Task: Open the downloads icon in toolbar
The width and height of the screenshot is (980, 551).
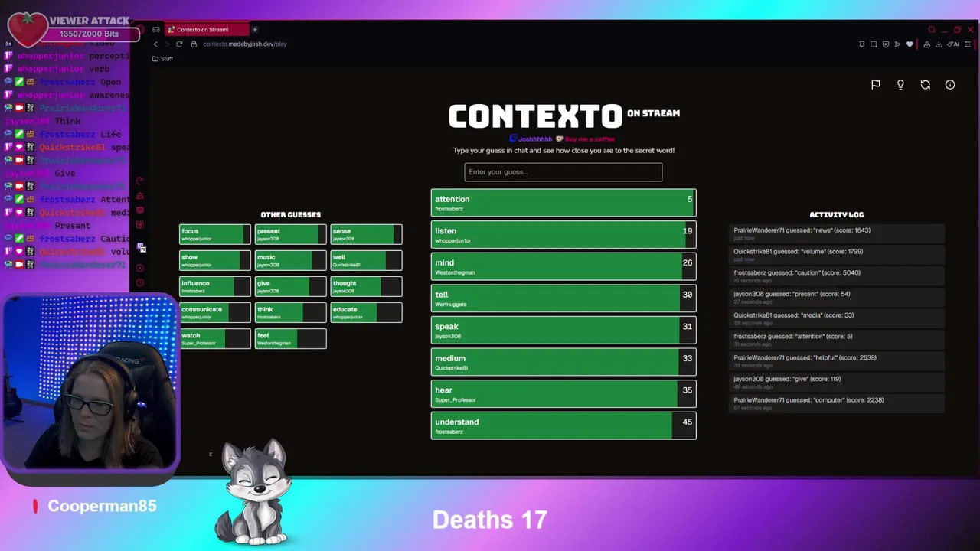Action: tap(939, 44)
